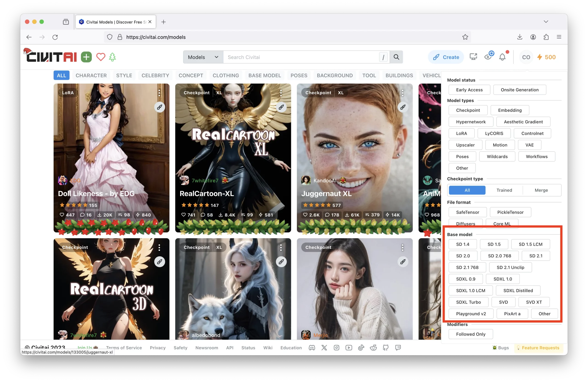Screen dimensions: 588x382
Task: Click the red heart icon in header
Action: click(x=101, y=57)
